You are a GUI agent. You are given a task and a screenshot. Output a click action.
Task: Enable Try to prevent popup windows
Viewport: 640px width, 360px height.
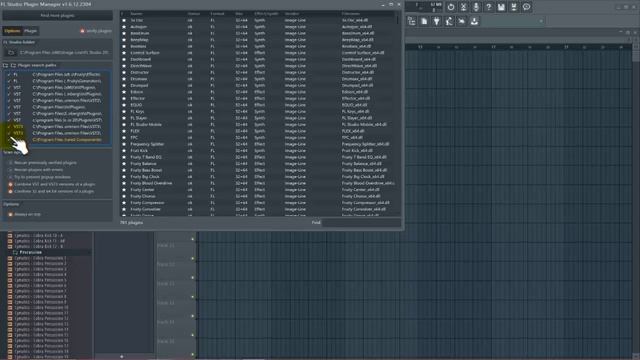(40, 177)
